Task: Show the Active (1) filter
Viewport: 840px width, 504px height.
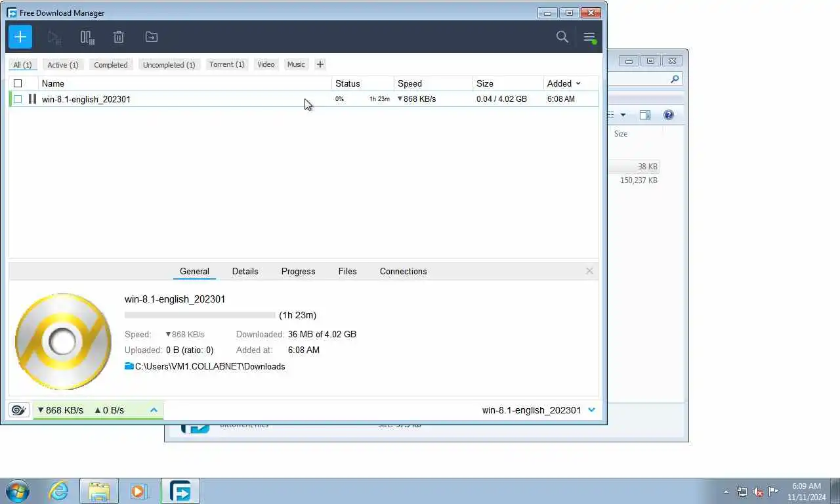Action: point(63,64)
